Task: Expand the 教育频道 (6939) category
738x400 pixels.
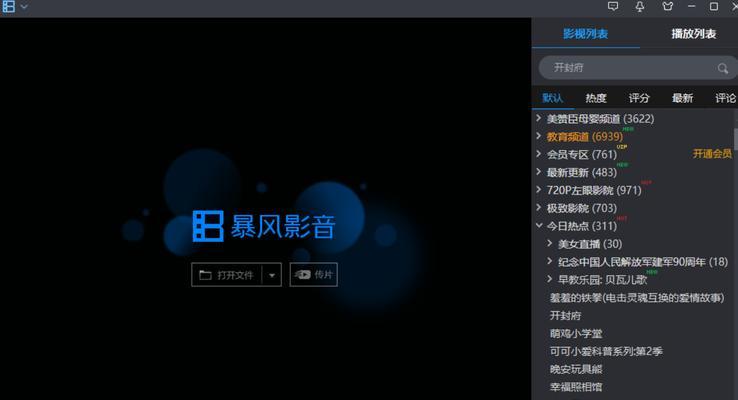Action: pyautogui.click(x=539, y=136)
